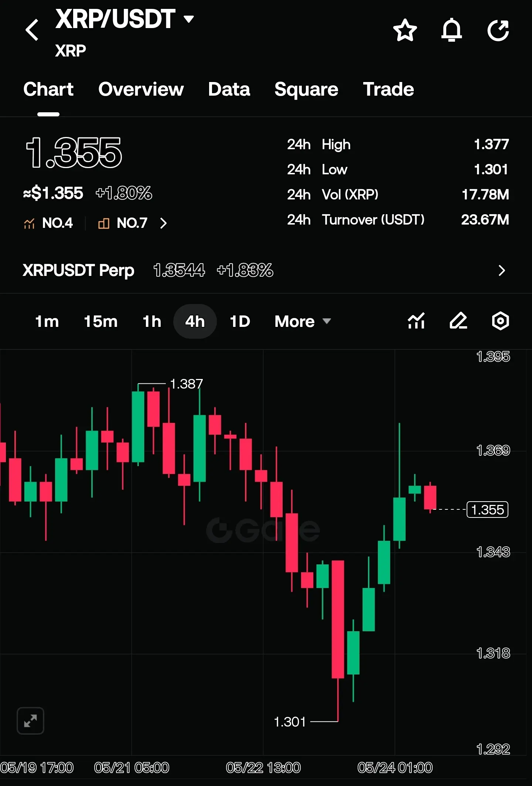Screen dimensions: 532x786
Task: Tap the perp change +1.83%
Action: (245, 270)
